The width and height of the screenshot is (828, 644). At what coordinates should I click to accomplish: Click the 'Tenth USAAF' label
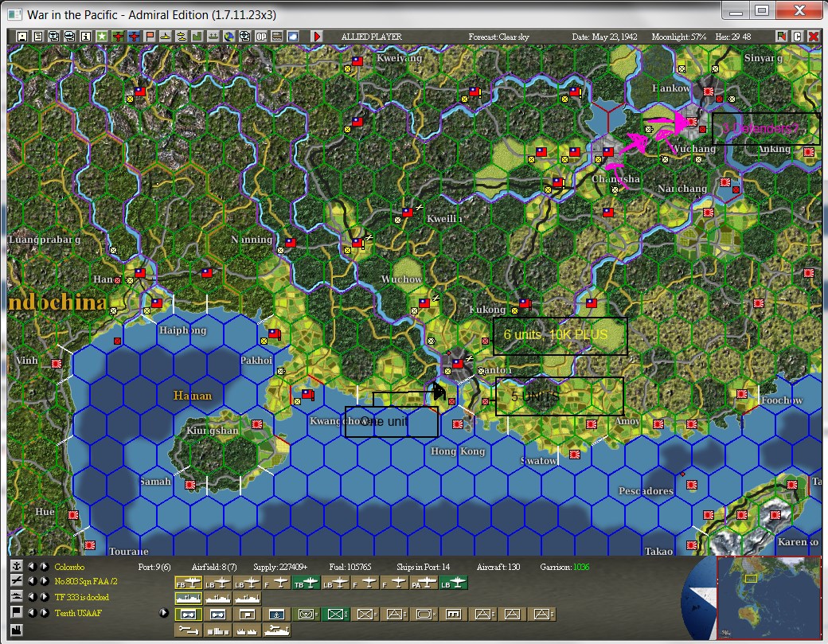click(x=78, y=613)
